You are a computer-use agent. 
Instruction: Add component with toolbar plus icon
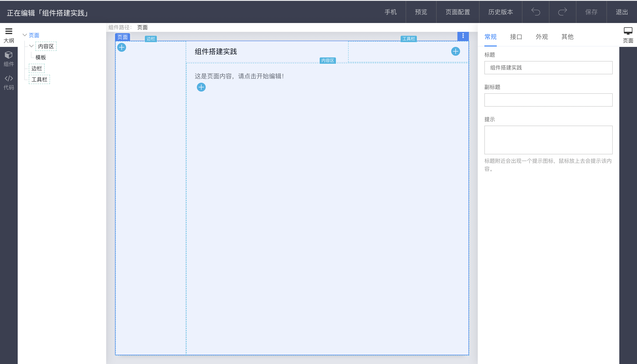coord(455,51)
